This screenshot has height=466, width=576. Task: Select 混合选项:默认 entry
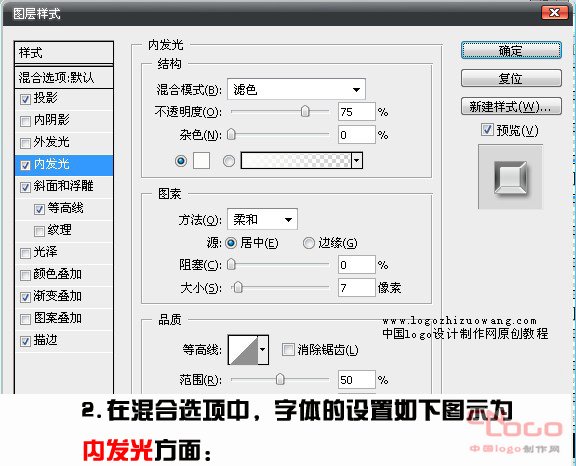pos(64,77)
